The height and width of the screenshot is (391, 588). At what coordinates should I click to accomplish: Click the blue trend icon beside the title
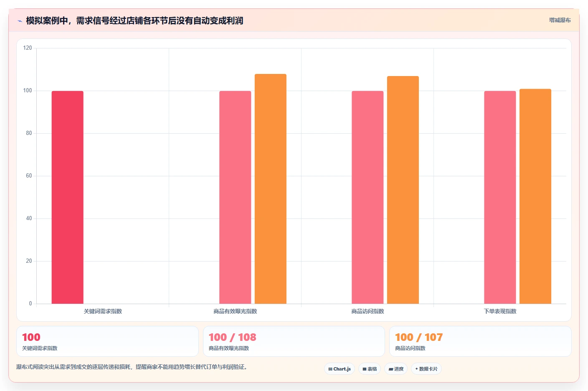(x=20, y=21)
